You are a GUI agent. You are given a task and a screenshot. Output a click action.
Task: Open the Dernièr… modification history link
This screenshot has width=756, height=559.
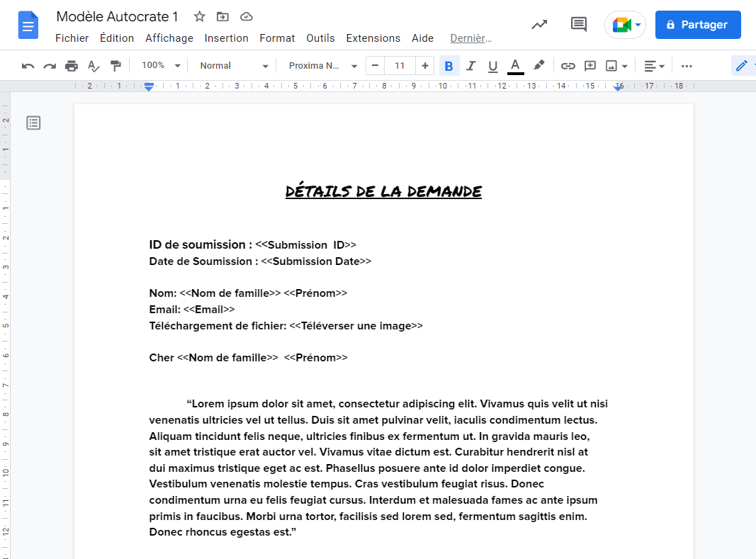click(x=471, y=38)
